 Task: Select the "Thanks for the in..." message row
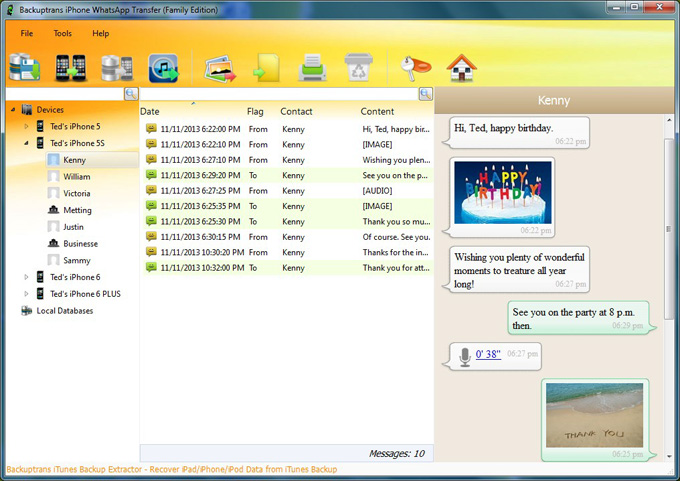[288, 252]
